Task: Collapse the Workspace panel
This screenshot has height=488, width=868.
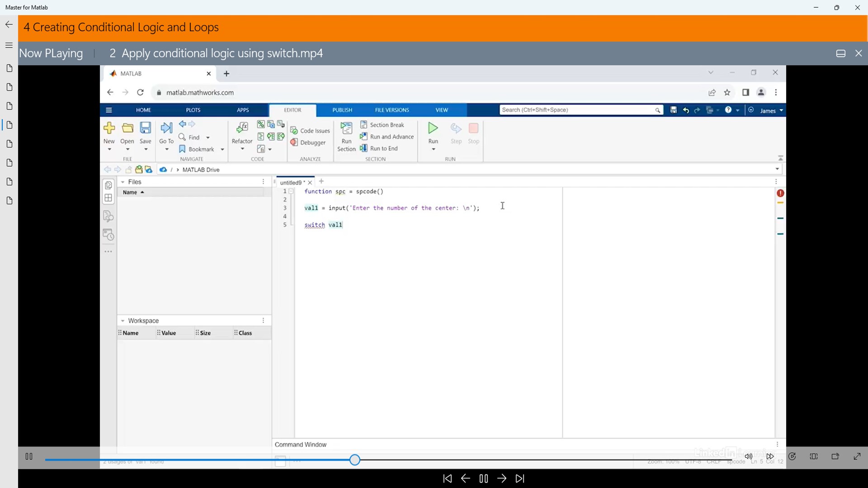Action: tap(122, 320)
